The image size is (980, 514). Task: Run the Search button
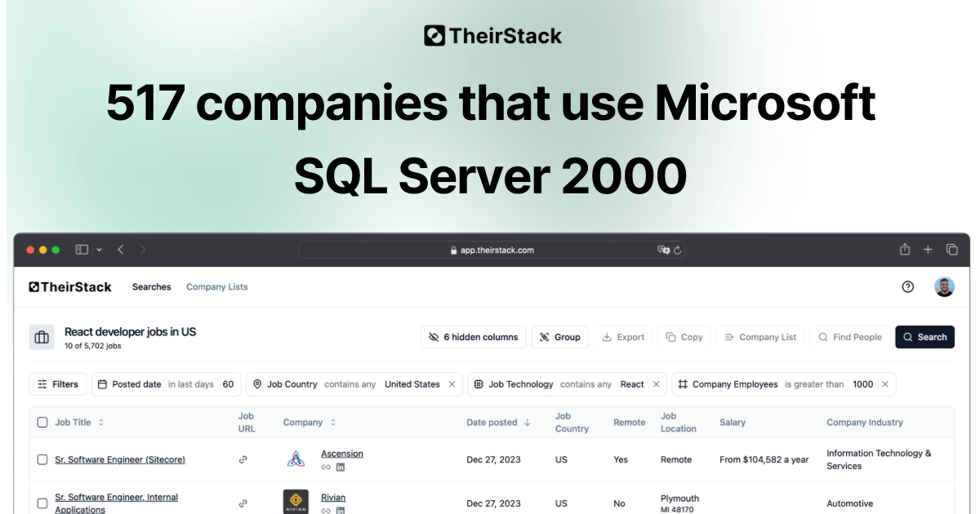click(x=924, y=337)
